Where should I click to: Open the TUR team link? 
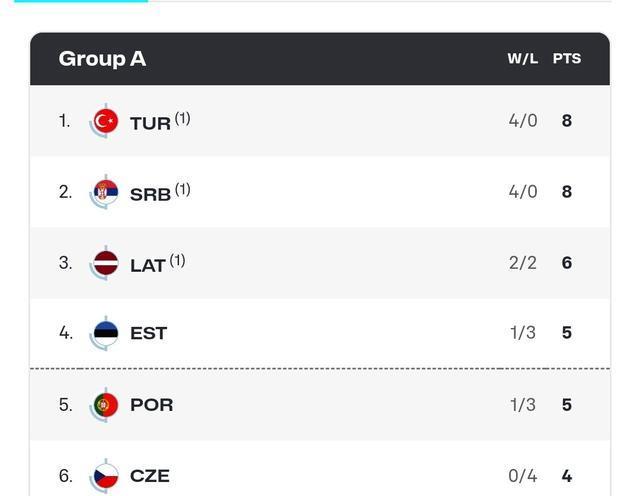150,123
